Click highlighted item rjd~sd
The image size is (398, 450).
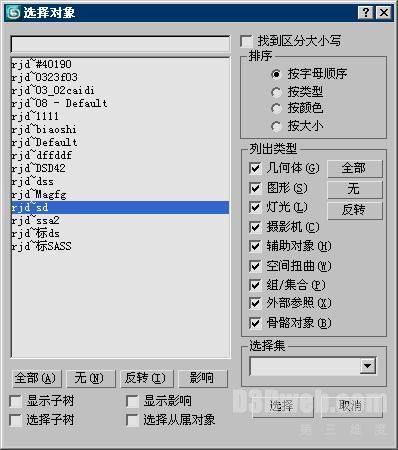coord(120,208)
